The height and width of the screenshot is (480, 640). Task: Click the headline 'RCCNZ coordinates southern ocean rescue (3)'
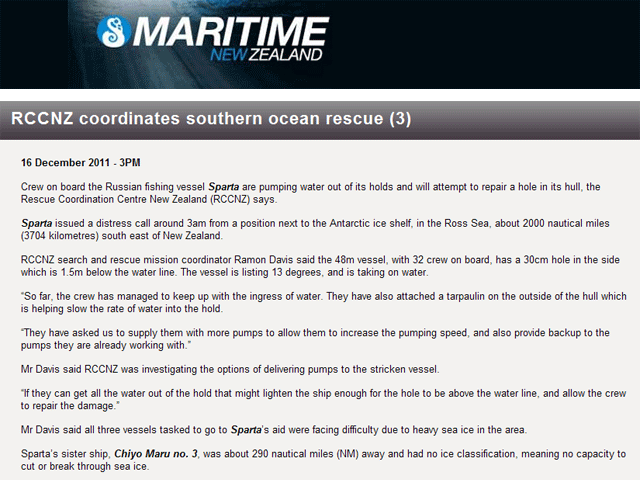[x=211, y=119]
